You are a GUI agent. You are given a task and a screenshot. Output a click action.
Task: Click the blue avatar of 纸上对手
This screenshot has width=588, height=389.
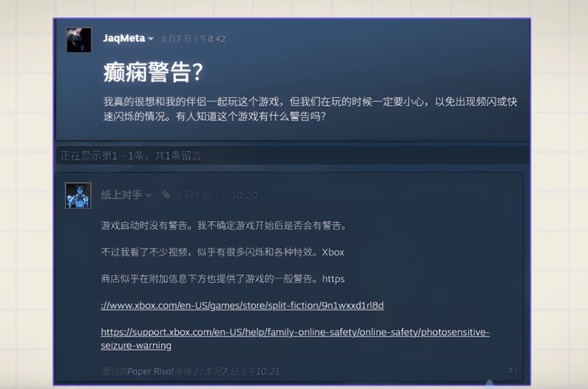click(78, 195)
